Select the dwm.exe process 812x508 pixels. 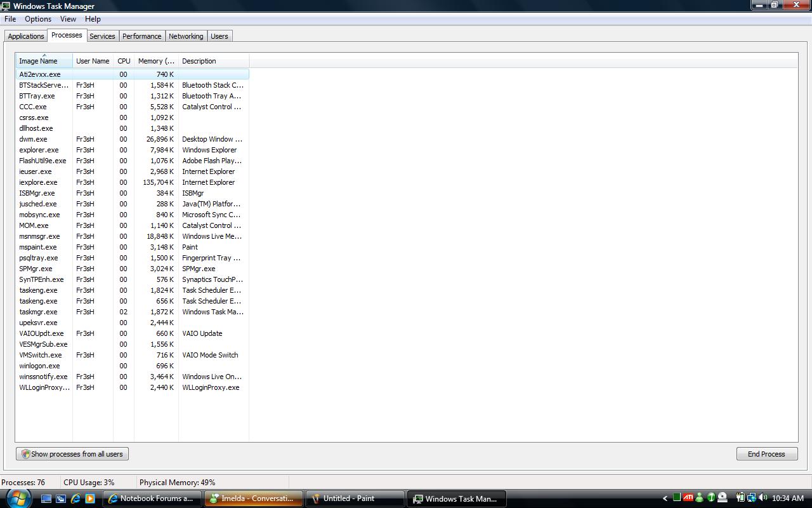132,139
